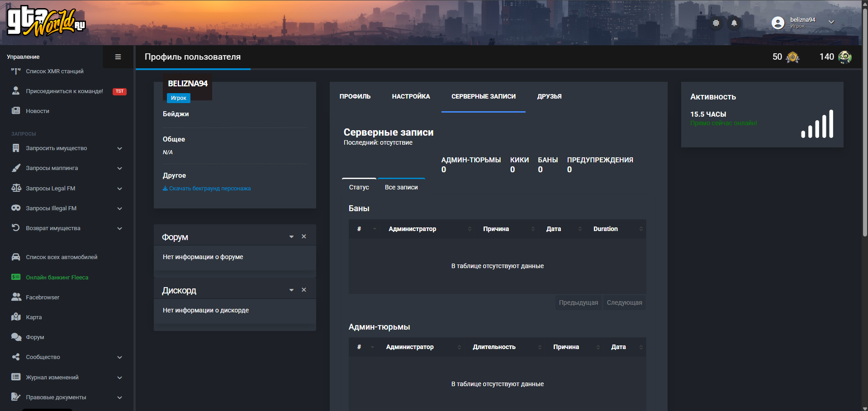Toggle the sidebar hamburger menu
Image resolution: width=868 pixels, height=411 pixels.
click(x=118, y=57)
